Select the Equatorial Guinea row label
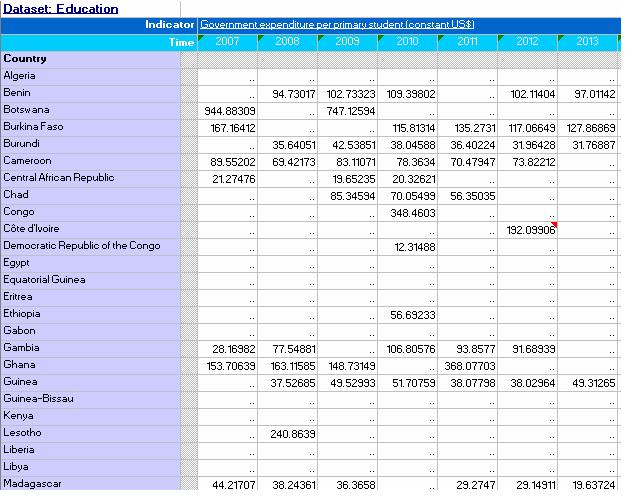Screen dimensions: 626x496 pos(44,280)
